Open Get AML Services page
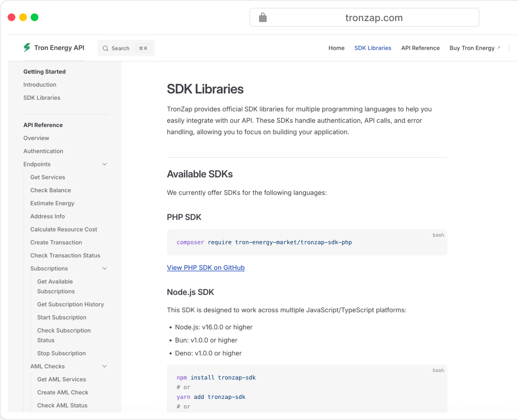 pyautogui.click(x=61, y=379)
